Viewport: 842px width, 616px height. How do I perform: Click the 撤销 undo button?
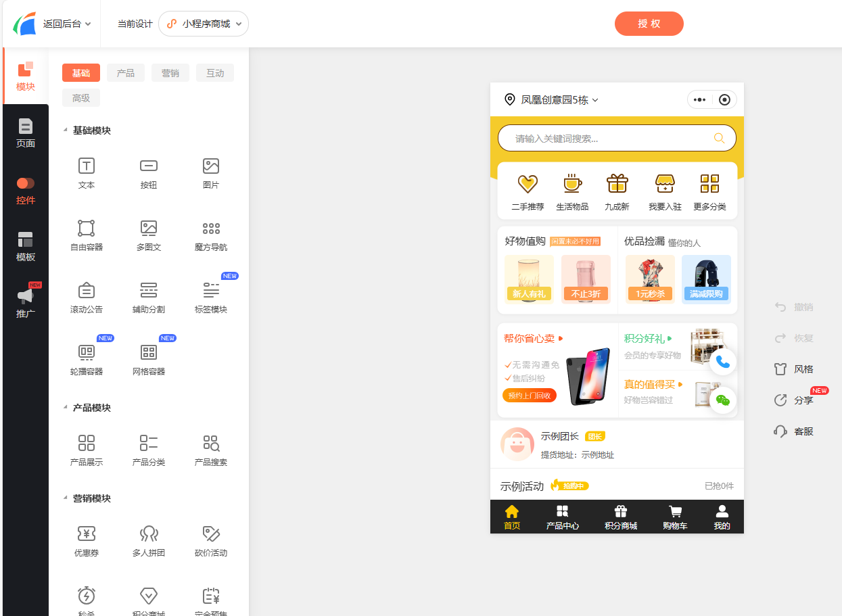point(795,307)
